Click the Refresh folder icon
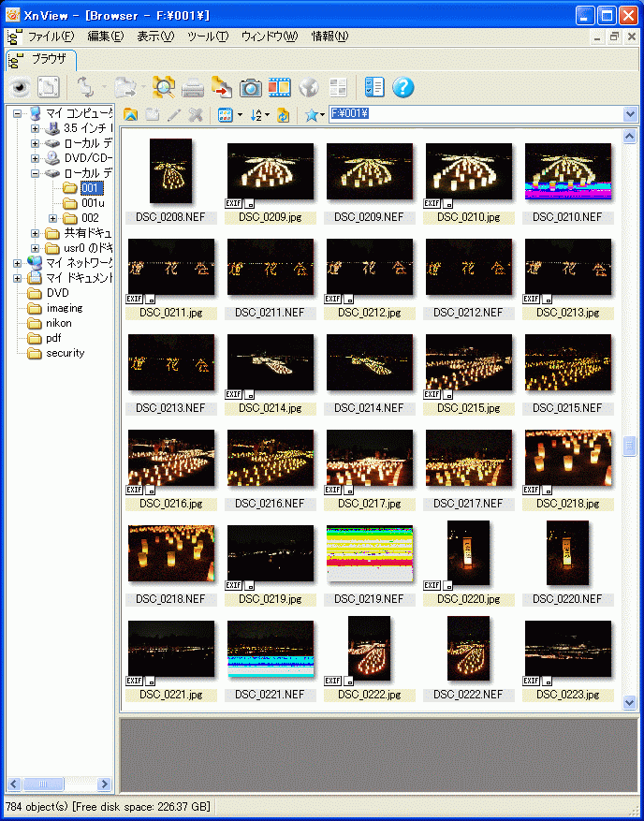This screenshot has height=821, width=644. pyautogui.click(x=283, y=115)
